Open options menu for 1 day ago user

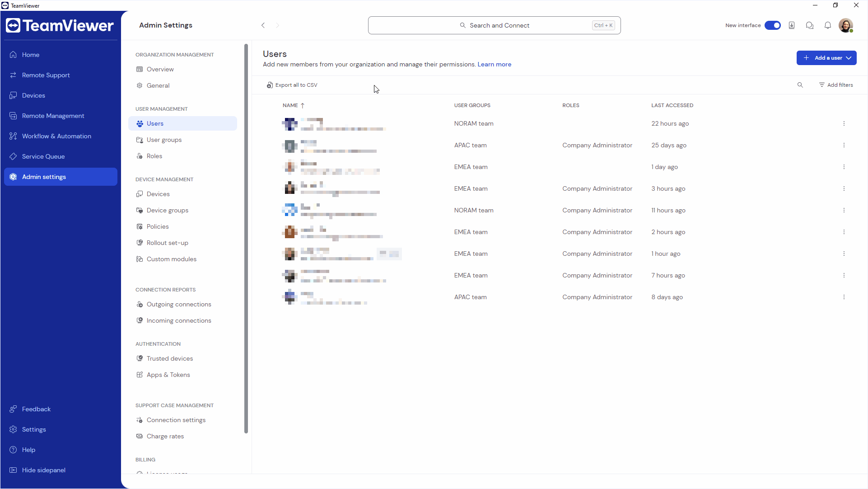pos(844,167)
